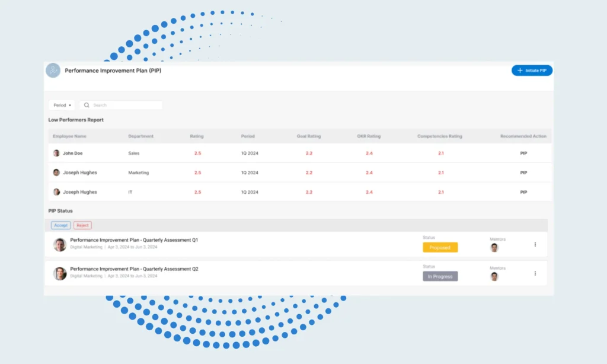Click employee photo on Q1 assessment plan

click(60, 244)
